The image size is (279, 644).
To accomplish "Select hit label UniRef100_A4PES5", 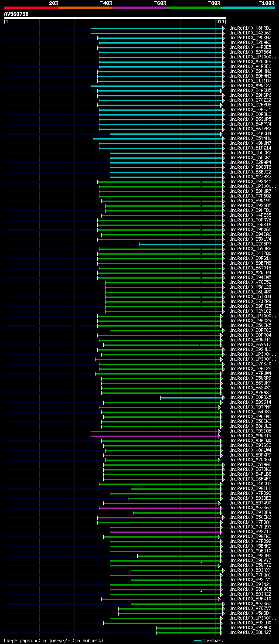I will pyautogui.click(x=250, y=215).
